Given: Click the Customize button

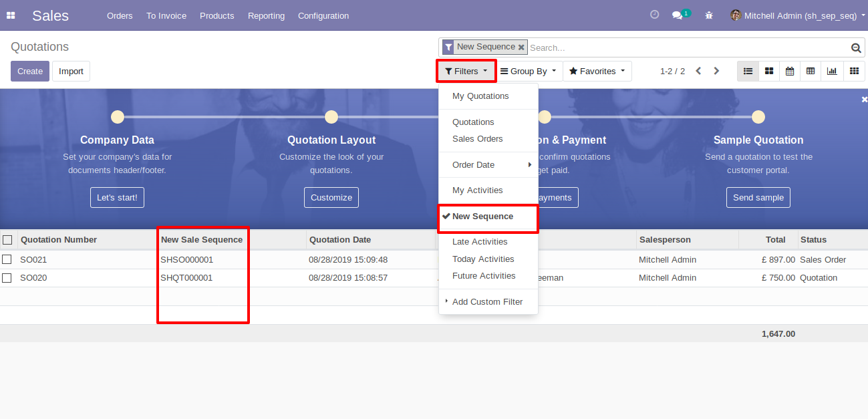Looking at the screenshot, I should point(331,197).
